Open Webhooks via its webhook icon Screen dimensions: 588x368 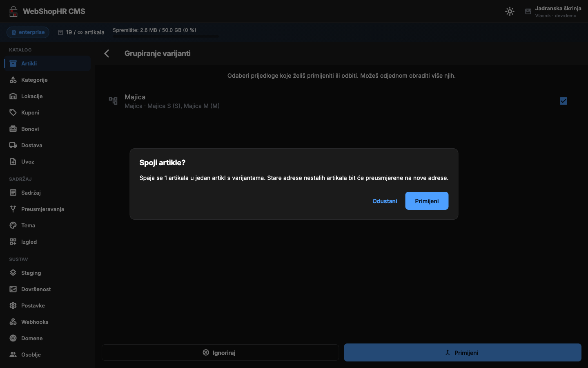click(x=13, y=322)
